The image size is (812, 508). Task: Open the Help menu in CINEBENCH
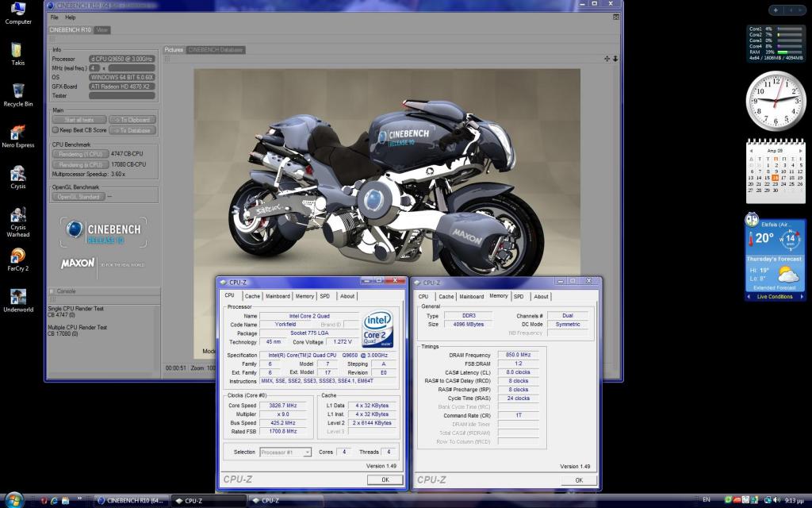tap(71, 17)
